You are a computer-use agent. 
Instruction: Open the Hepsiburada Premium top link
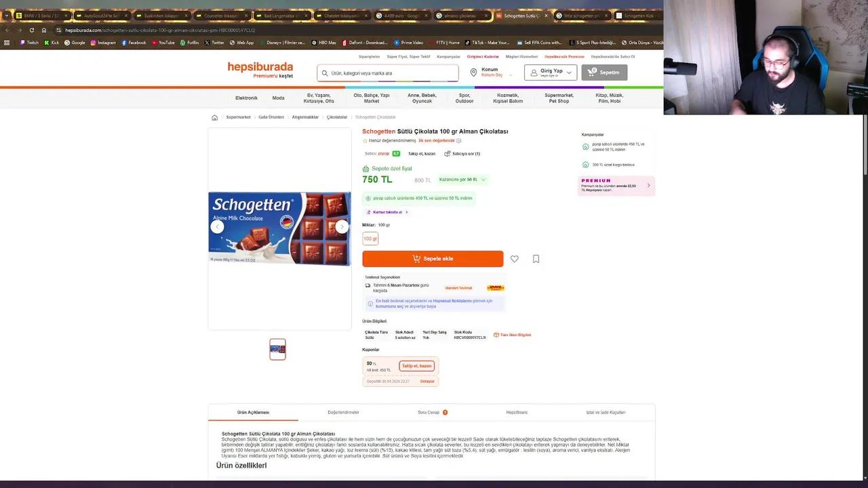tap(564, 57)
